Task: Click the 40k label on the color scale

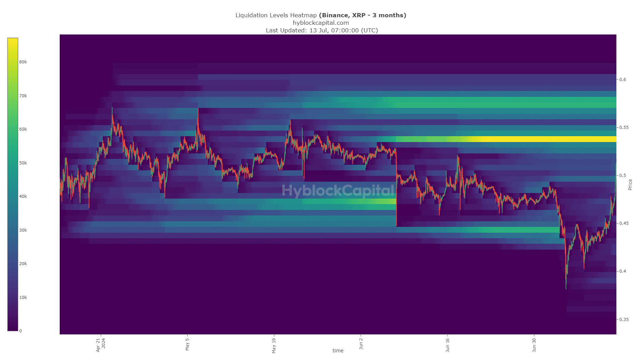Action: pos(23,197)
